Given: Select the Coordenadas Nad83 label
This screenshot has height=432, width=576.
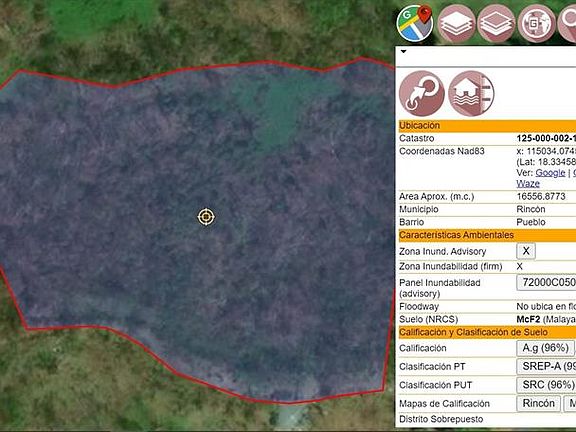Looking at the screenshot, I should tap(442, 151).
